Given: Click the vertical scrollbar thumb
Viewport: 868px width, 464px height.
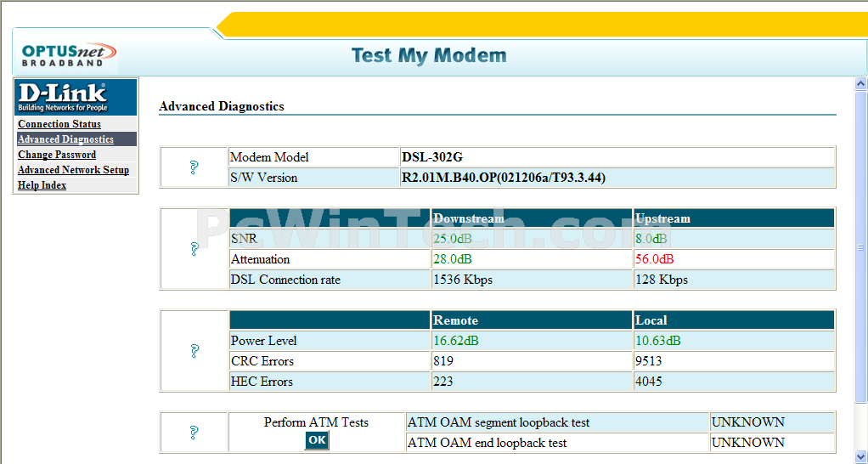Looking at the screenshot, I should pos(860,247).
